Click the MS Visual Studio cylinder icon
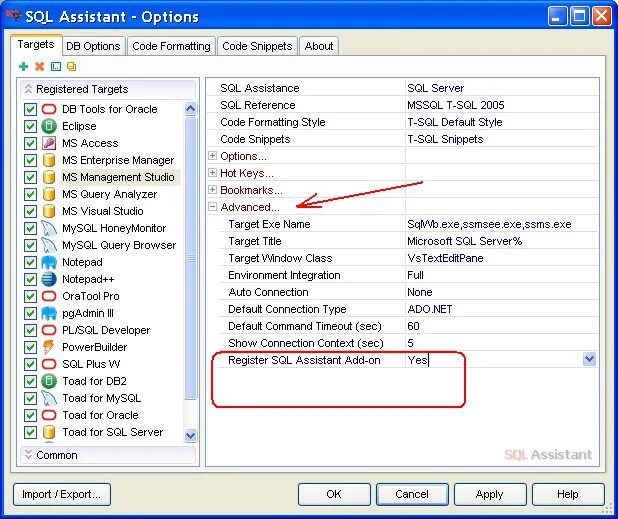 (49, 211)
